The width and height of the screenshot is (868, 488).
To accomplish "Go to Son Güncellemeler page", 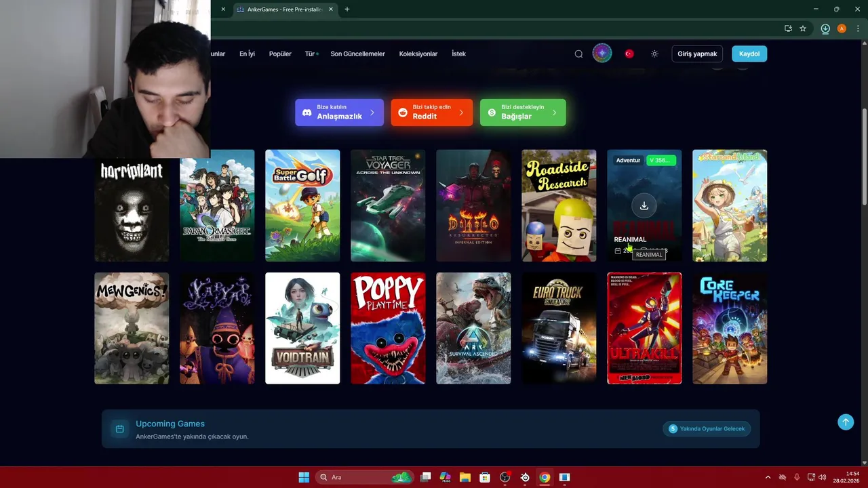I will point(357,54).
